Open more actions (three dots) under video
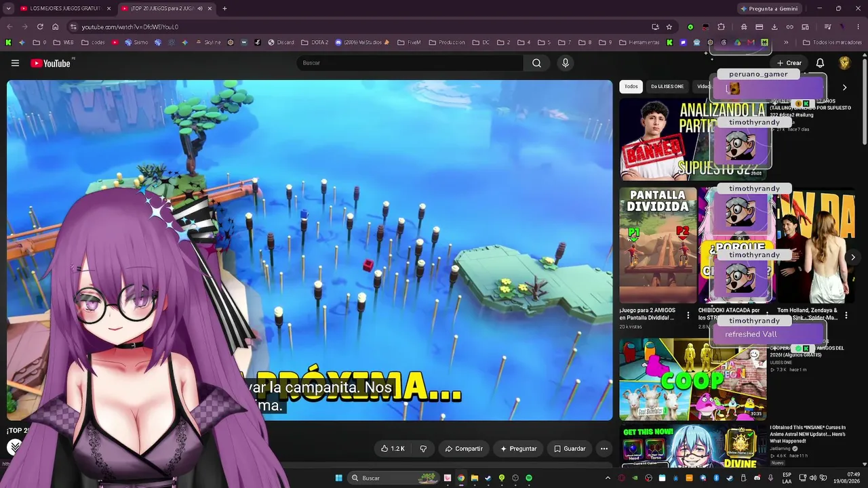The image size is (868, 488). tap(604, 449)
